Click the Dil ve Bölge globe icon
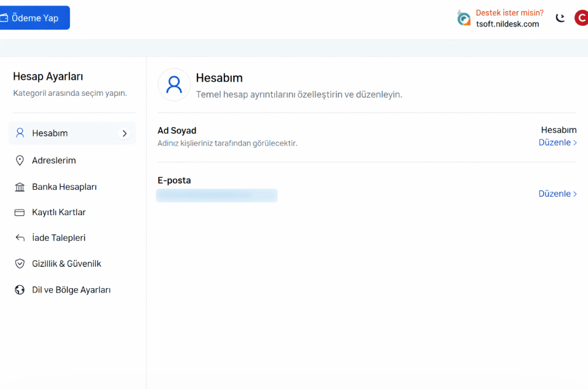This screenshot has height=389, width=588. click(20, 290)
